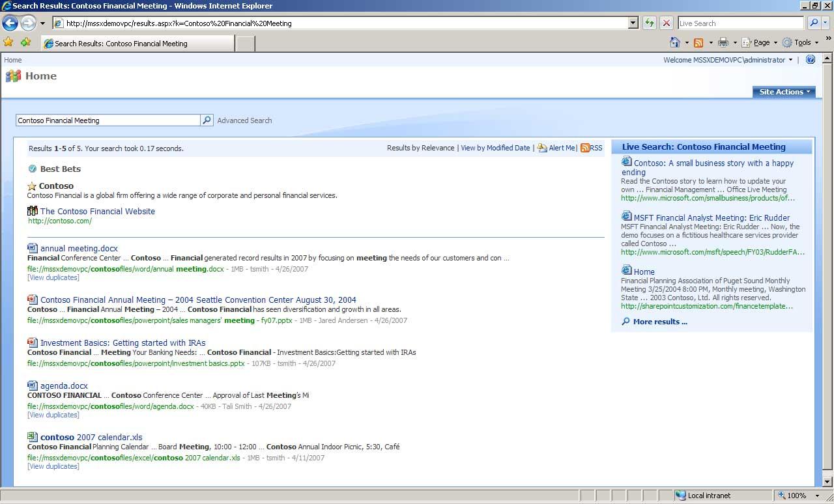Click the vertical scrollbar down arrow
This screenshot has width=834, height=504.
(828, 482)
